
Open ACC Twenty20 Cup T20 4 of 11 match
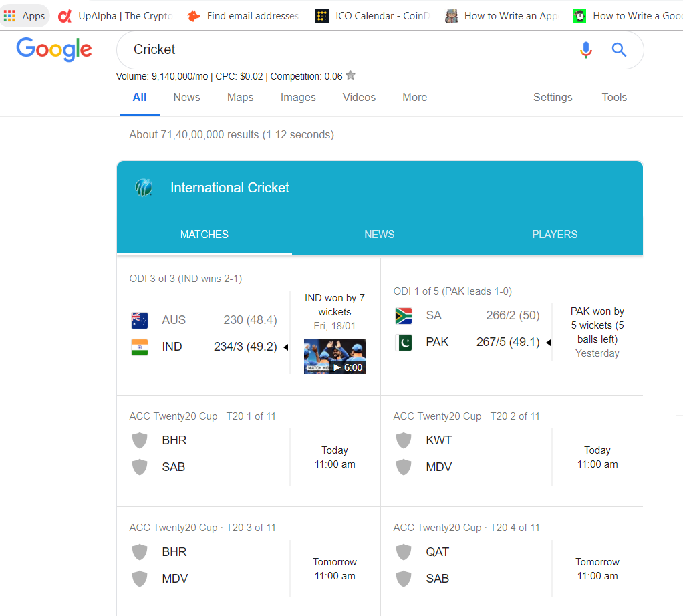coord(512,562)
